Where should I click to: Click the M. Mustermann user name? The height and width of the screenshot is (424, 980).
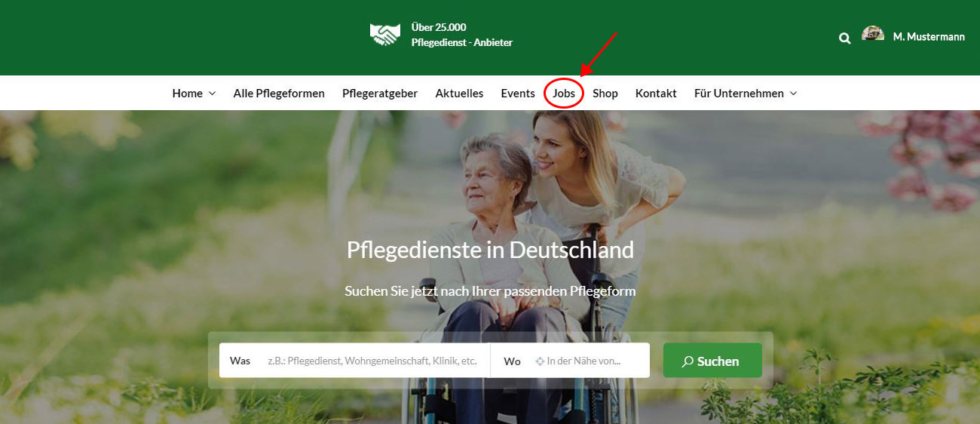pos(929,37)
